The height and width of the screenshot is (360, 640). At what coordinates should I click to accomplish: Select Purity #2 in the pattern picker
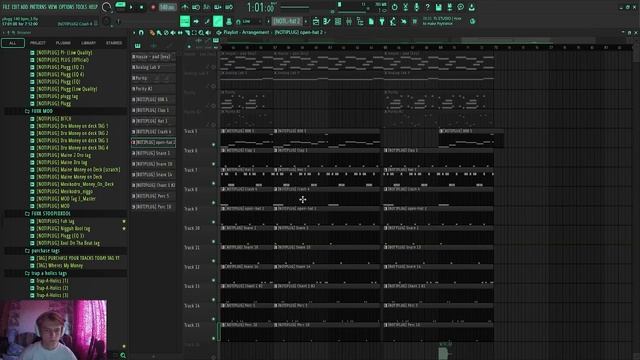coord(153,89)
